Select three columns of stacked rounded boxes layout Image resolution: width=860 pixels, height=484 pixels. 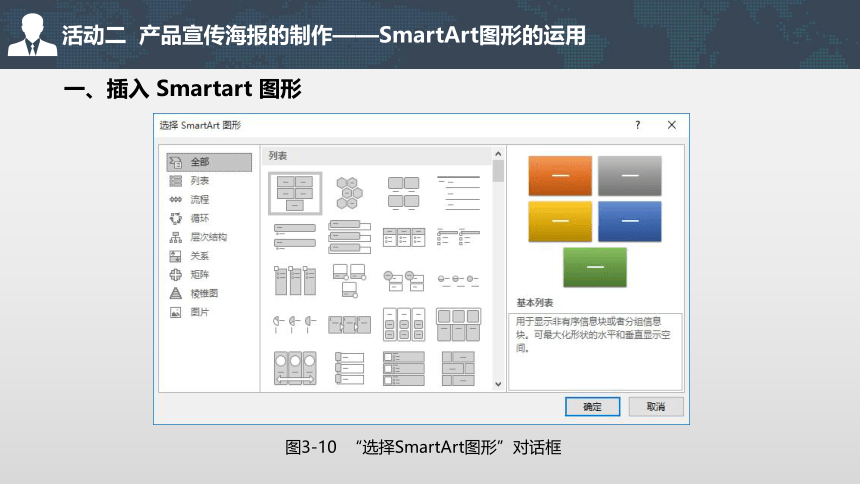[404, 324]
